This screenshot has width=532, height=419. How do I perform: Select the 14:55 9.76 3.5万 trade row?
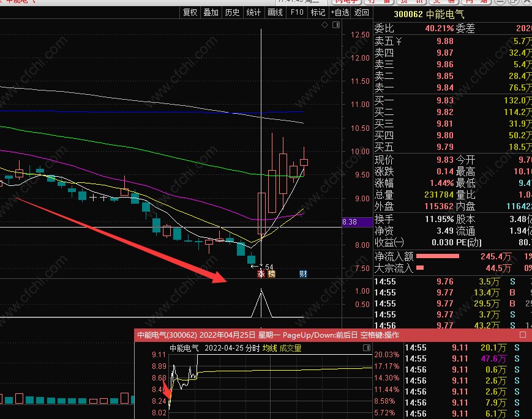pos(452,282)
